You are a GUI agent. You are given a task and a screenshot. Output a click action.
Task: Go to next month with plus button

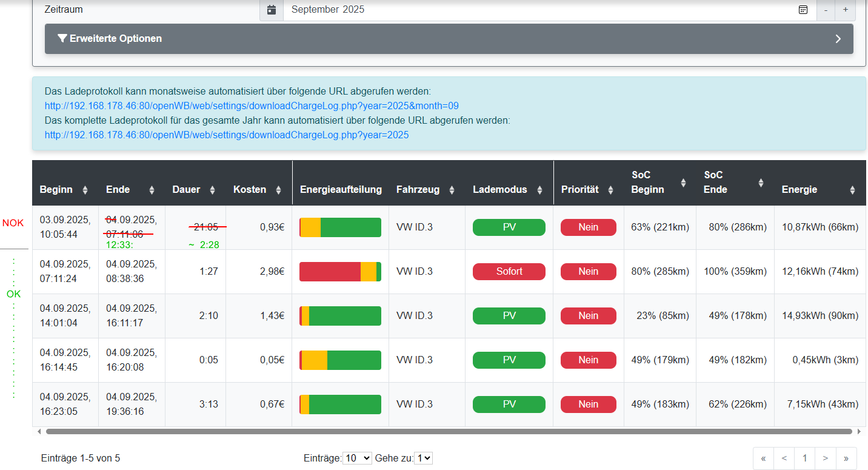[x=845, y=10]
